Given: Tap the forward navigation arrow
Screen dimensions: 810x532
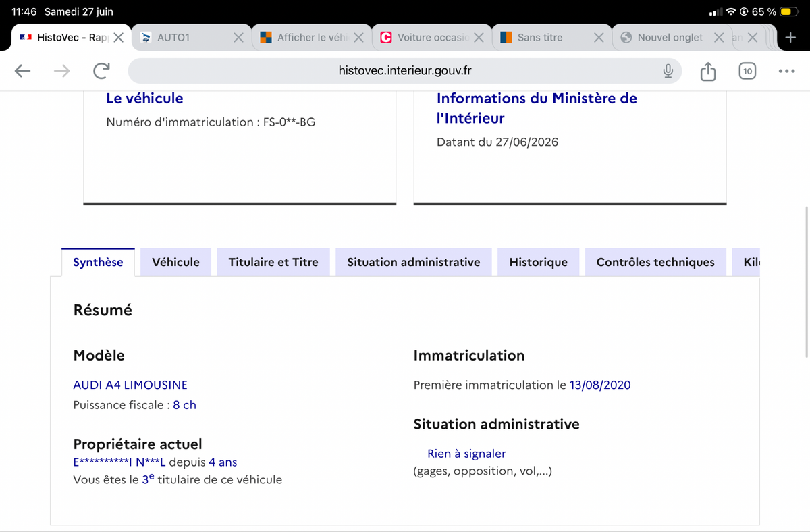Looking at the screenshot, I should tap(62, 71).
